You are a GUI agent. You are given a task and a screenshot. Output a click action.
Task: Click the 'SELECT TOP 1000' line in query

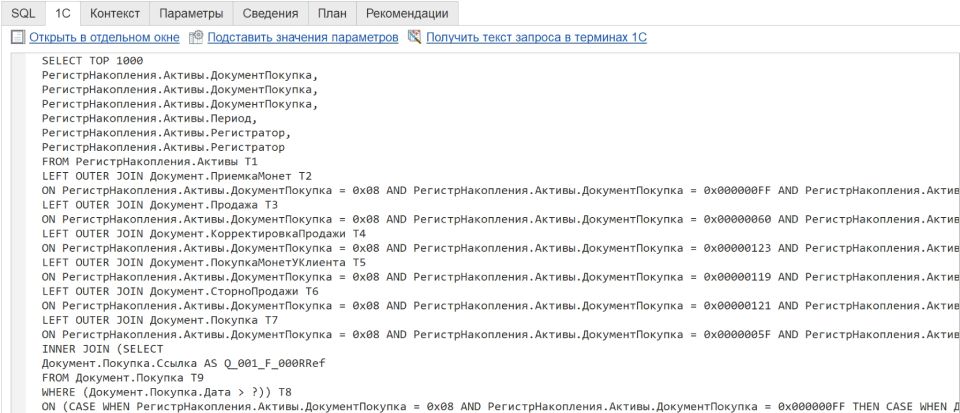point(93,60)
